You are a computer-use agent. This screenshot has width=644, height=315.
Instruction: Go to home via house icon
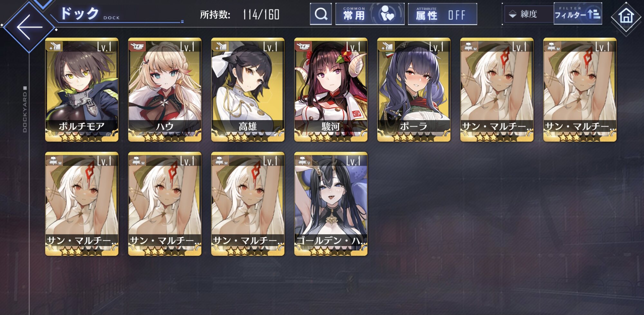click(x=626, y=16)
